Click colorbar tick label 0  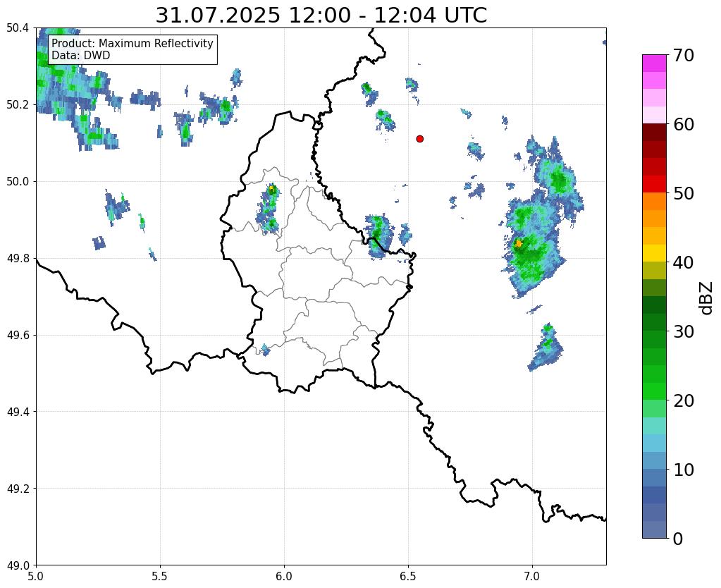pos(678,539)
